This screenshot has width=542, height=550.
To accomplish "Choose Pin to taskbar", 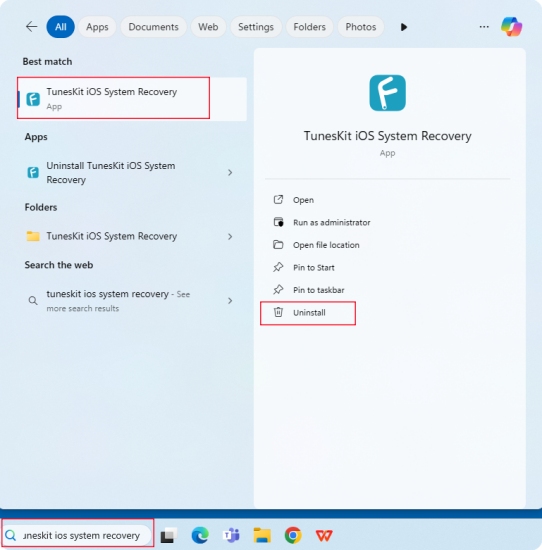I will 319,290.
